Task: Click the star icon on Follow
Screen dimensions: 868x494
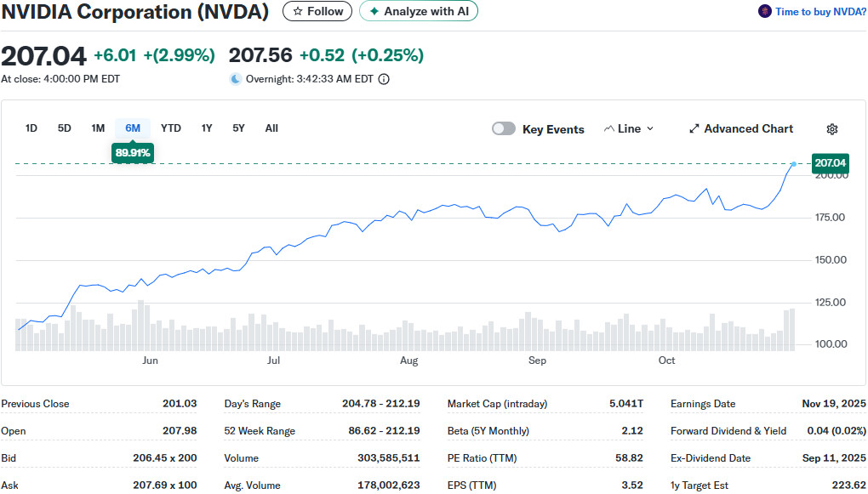Action: [298, 11]
